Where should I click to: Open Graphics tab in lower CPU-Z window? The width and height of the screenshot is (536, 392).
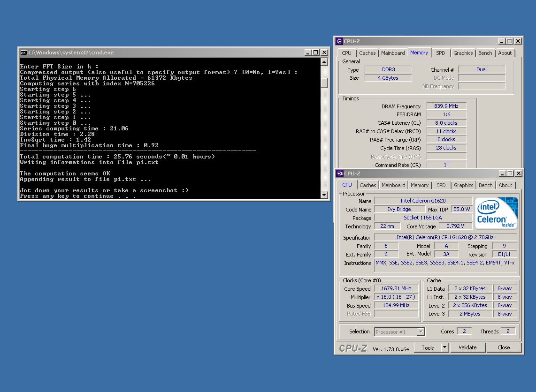pos(464,185)
